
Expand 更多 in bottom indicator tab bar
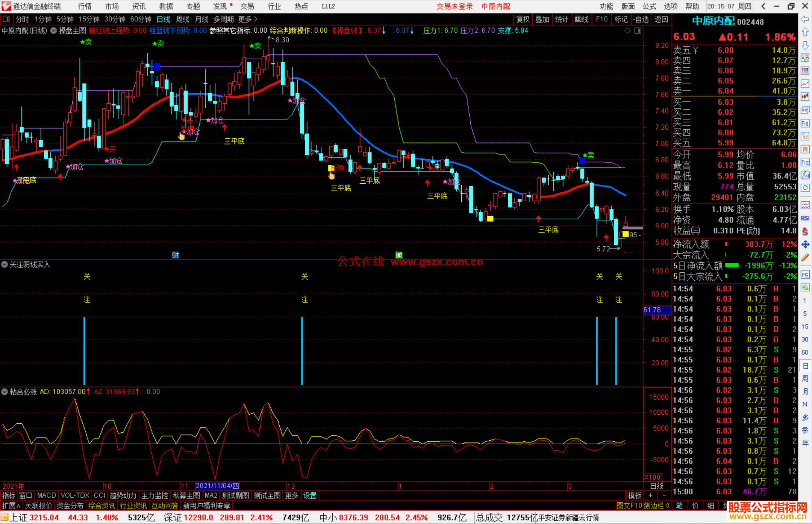pyautogui.click(x=291, y=495)
